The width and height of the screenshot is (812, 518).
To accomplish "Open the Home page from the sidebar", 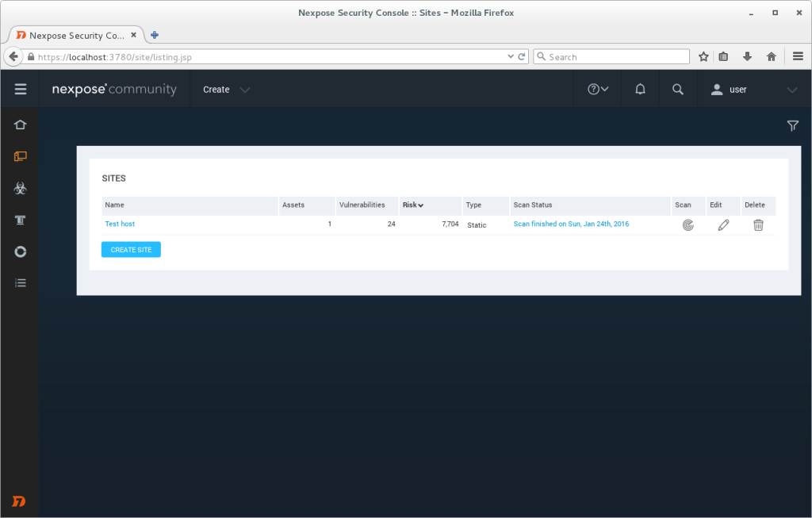I will (x=20, y=125).
